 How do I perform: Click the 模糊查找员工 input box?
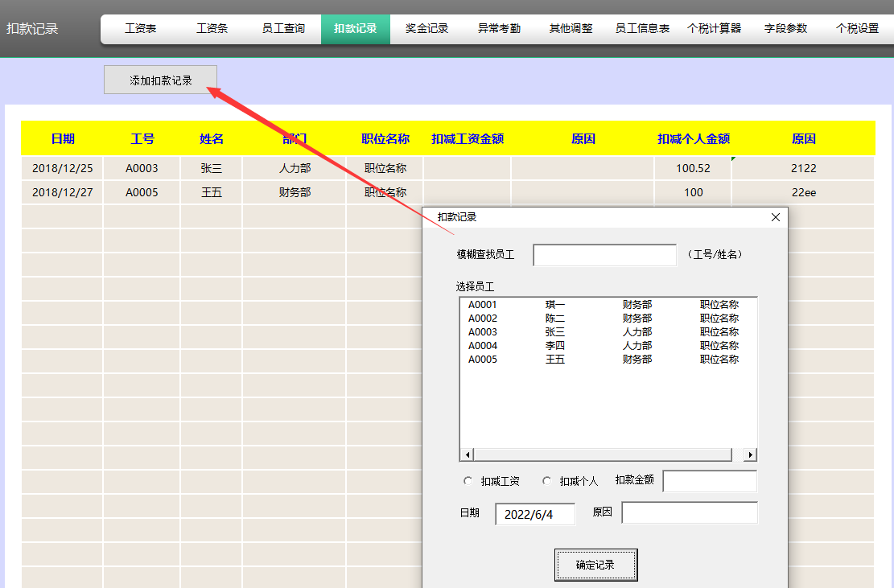[x=604, y=254]
